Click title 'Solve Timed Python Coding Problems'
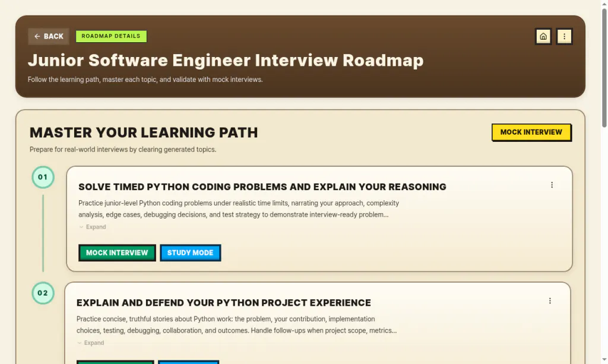 262,187
